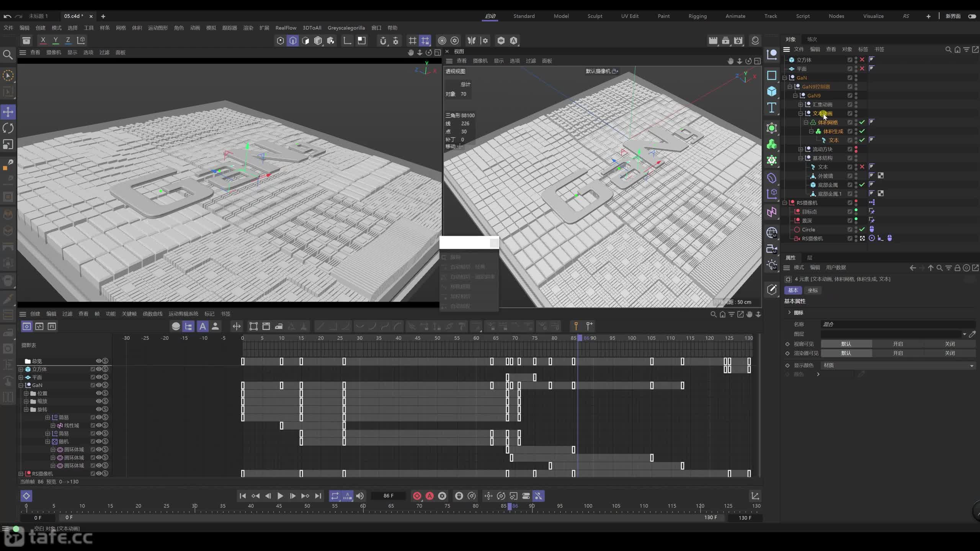Screen dimensions: 980x551
Task: Toggle loop playback mode icon
Action: [335, 496]
